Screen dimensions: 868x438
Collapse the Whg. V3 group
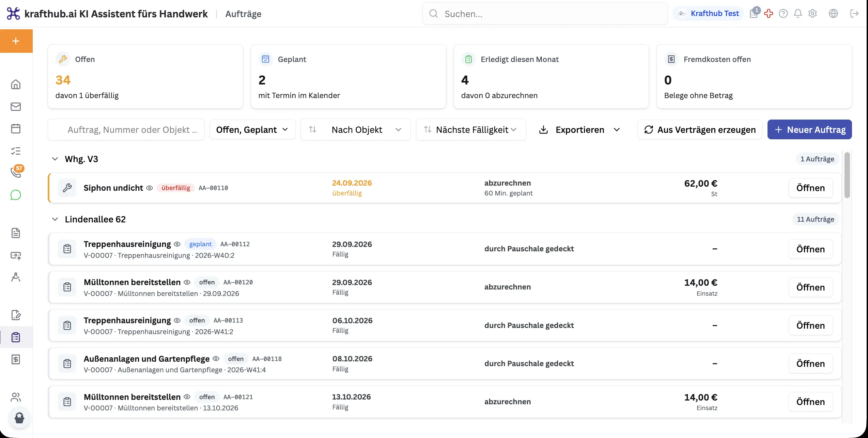pos(55,159)
